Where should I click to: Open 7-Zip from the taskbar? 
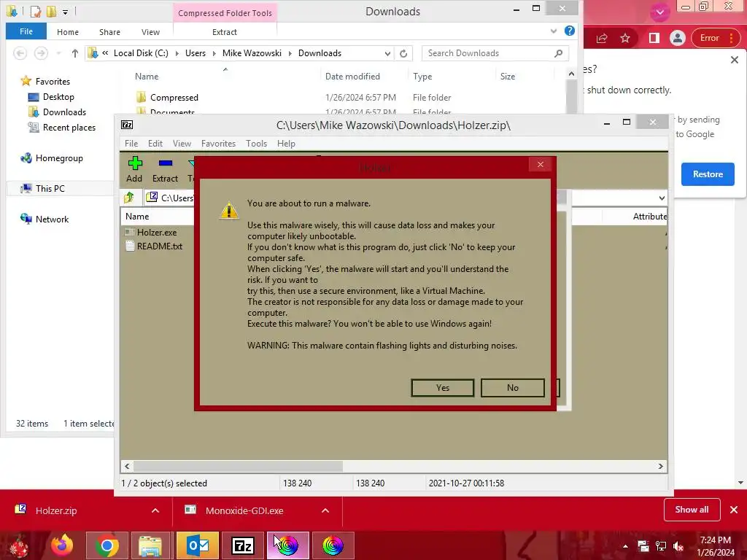point(242,545)
